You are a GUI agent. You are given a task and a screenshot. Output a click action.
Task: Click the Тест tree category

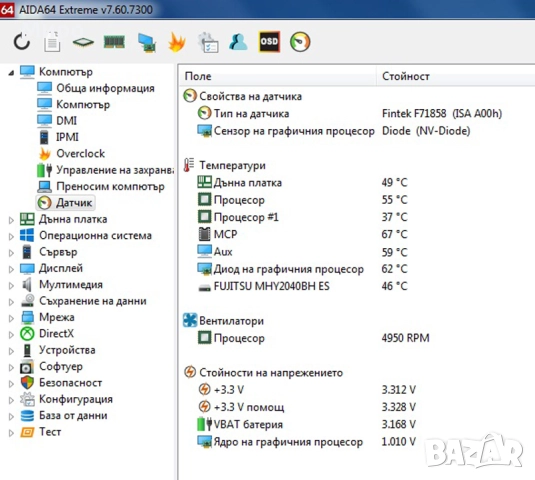tap(41, 432)
